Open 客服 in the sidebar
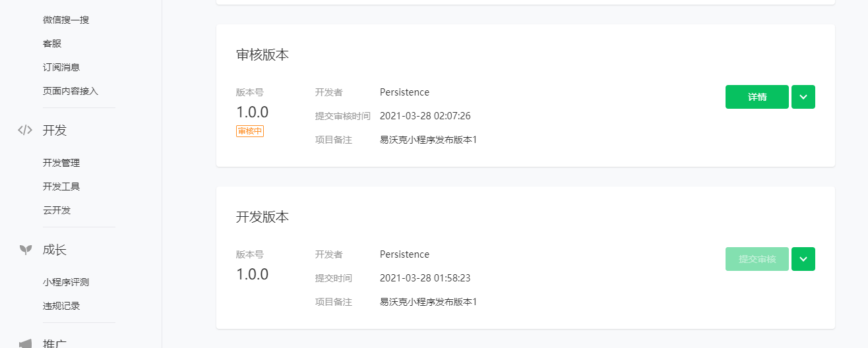The height and width of the screenshot is (348, 868). [52, 43]
